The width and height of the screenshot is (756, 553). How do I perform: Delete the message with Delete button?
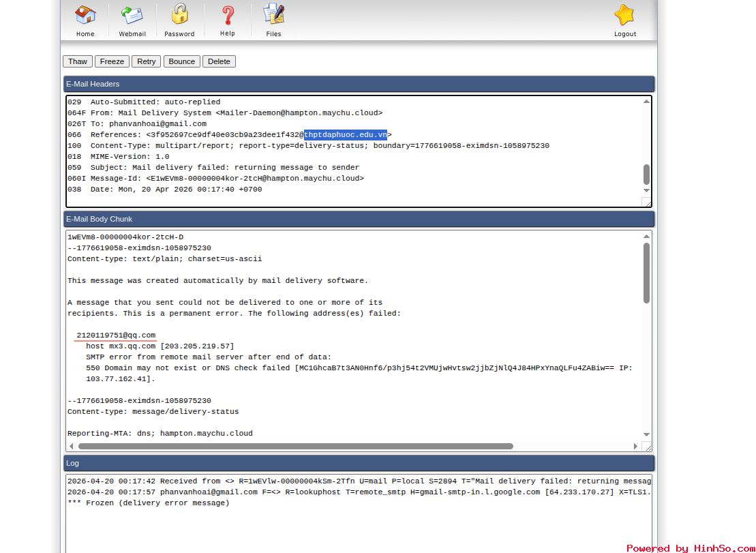click(x=219, y=61)
